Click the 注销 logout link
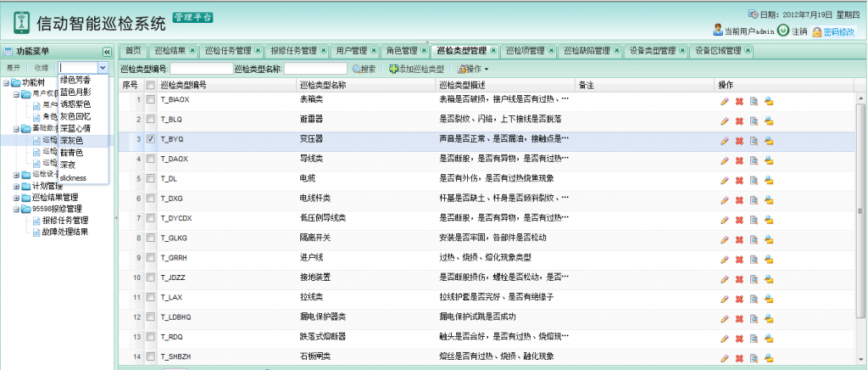Screen dimensions: 868x370 point(798,31)
